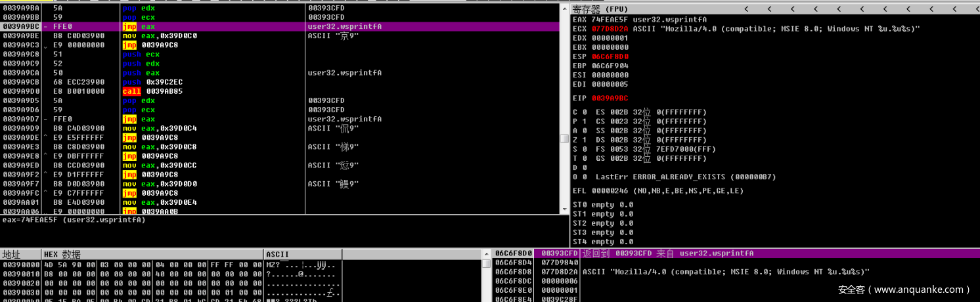Click the disassembly pane scroll-up arrow
The image size is (980, 302).
(x=564, y=8)
